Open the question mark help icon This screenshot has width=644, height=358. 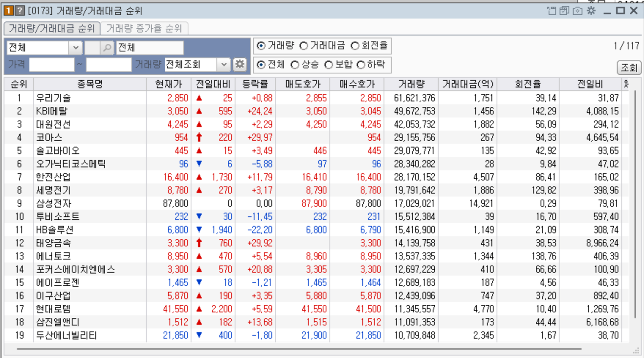[x=19, y=10]
